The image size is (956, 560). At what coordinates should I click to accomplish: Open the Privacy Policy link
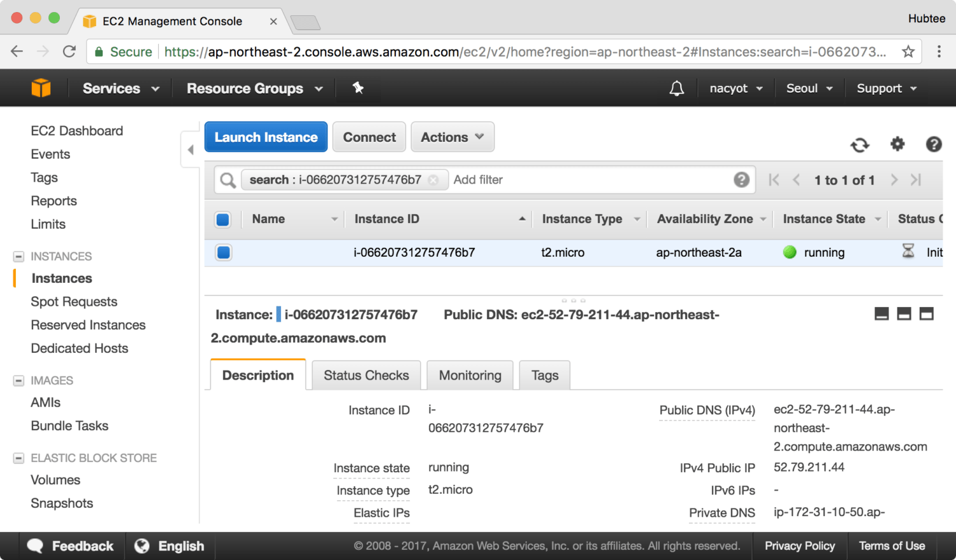800,546
